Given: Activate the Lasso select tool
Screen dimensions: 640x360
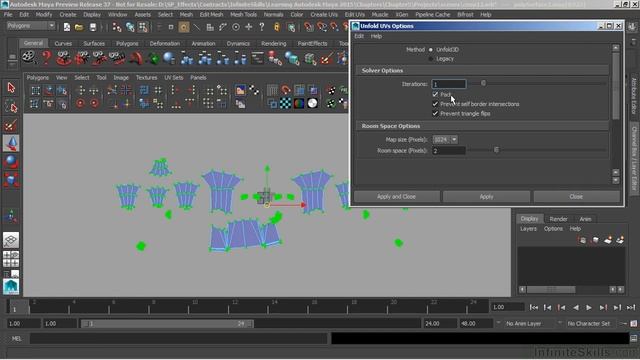Looking at the screenshot, I should tap(11, 107).
